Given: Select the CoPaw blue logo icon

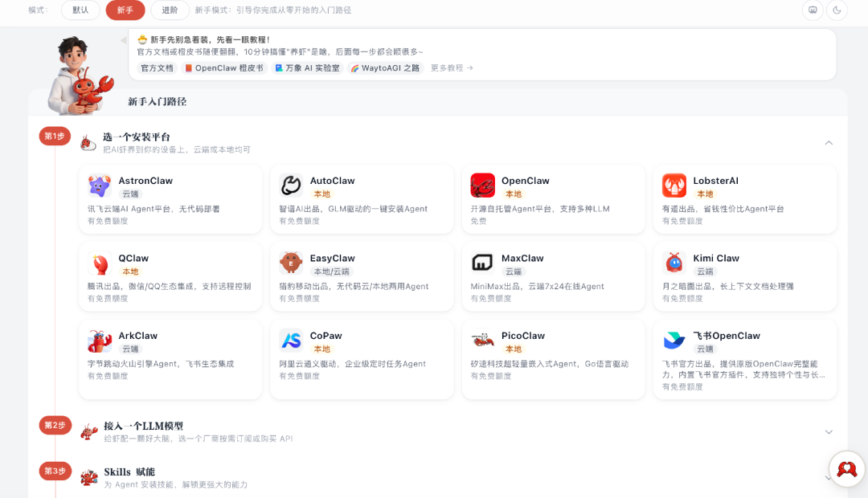Looking at the screenshot, I should click(x=291, y=341).
